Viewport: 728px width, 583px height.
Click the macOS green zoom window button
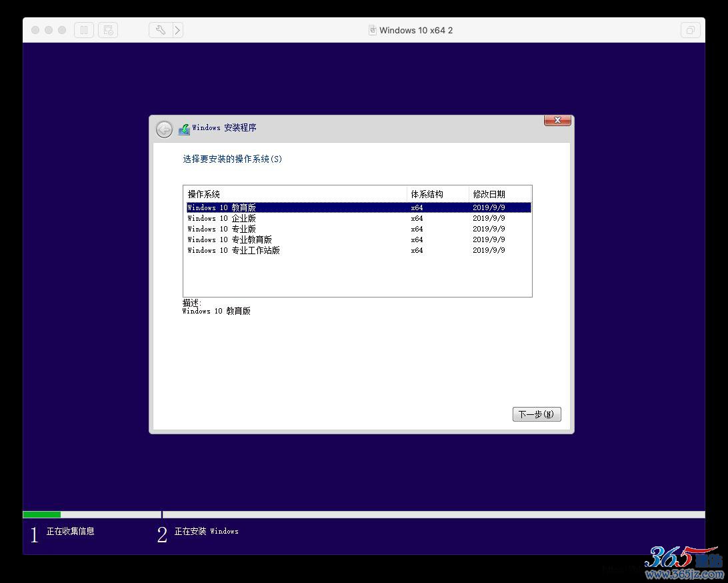62,30
